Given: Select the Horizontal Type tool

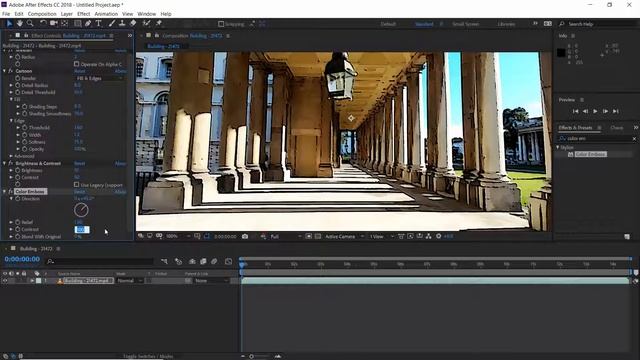Looking at the screenshot, I should tap(98, 24).
